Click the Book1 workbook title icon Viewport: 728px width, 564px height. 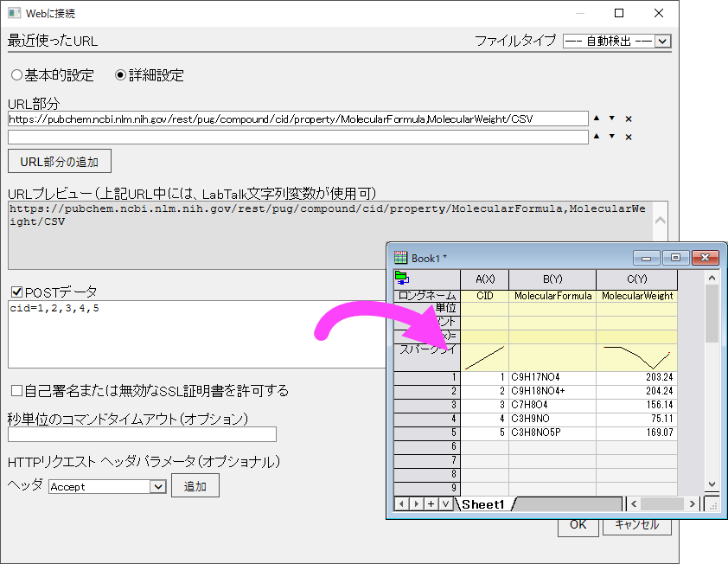pos(400,258)
